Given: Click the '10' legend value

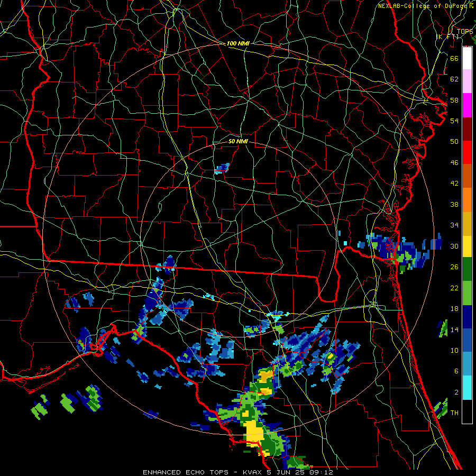Looking at the screenshot, I should pos(454,351).
